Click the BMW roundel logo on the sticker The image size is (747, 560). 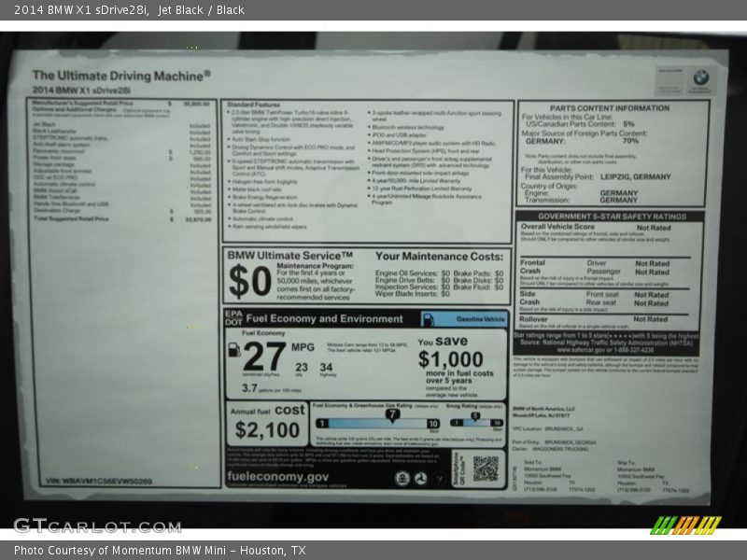click(701, 77)
